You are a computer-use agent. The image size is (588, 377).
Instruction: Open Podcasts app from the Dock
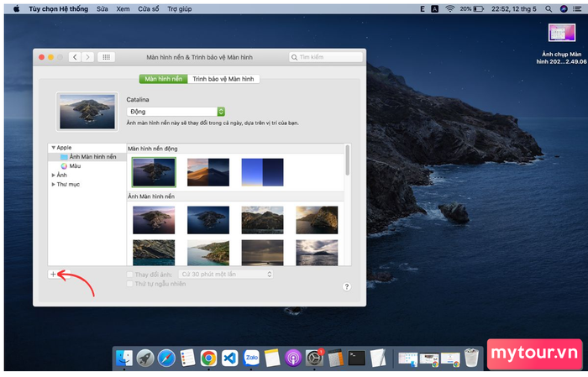click(x=293, y=358)
